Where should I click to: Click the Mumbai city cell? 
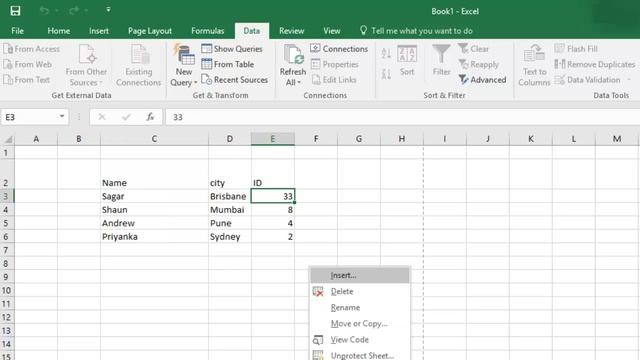(230, 210)
